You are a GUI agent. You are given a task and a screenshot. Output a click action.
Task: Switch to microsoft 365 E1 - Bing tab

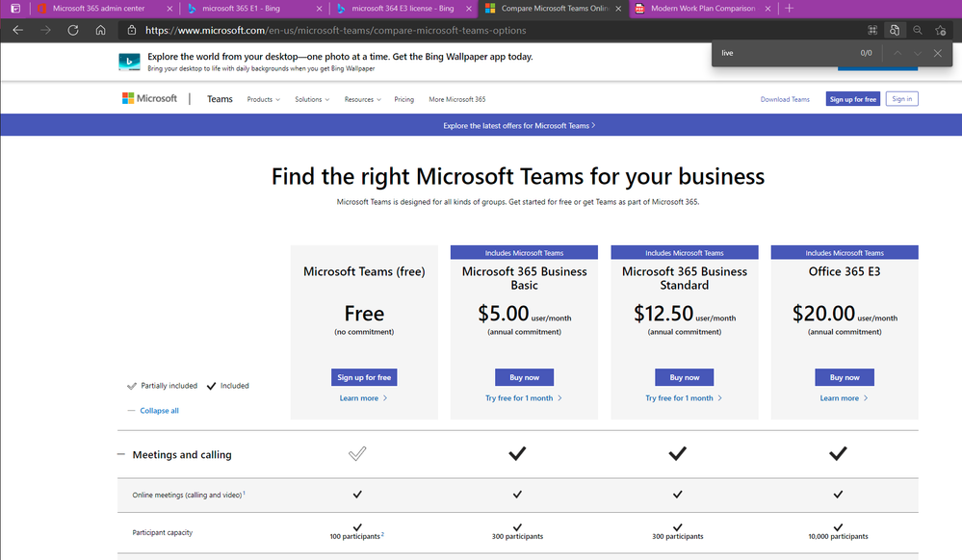coord(241,9)
